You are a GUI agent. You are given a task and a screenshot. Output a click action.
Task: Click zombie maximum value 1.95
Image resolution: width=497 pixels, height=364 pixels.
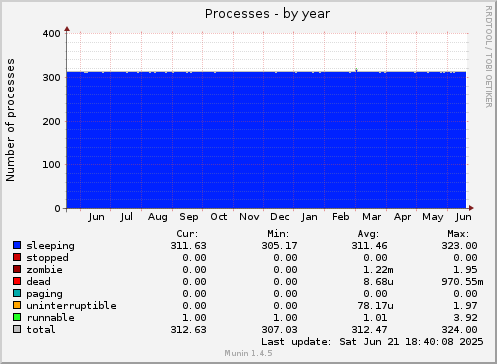pyautogui.click(x=465, y=270)
